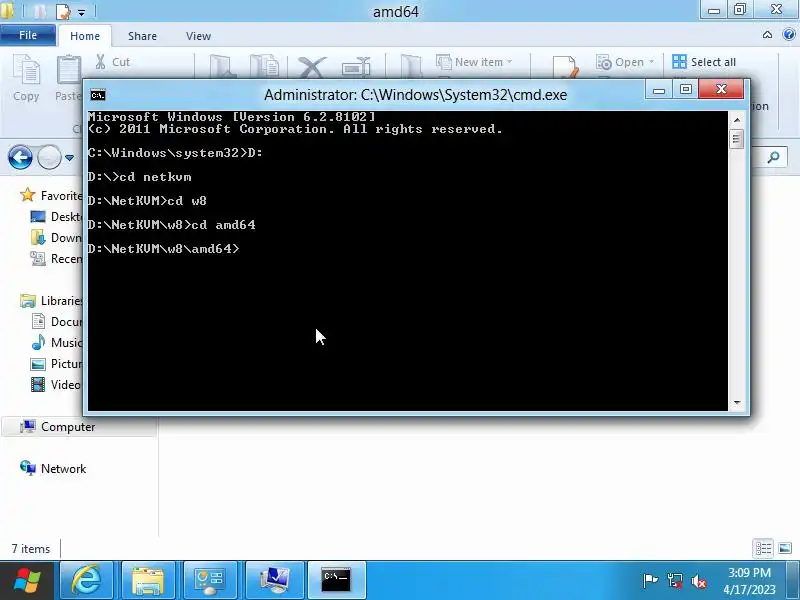Select Downloads in the navigation pane
The image size is (800, 600).
point(56,238)
